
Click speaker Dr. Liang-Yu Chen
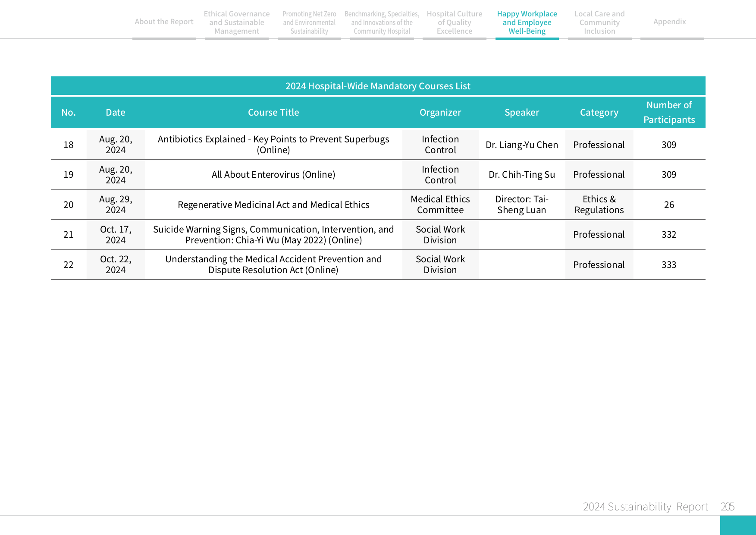522,145
